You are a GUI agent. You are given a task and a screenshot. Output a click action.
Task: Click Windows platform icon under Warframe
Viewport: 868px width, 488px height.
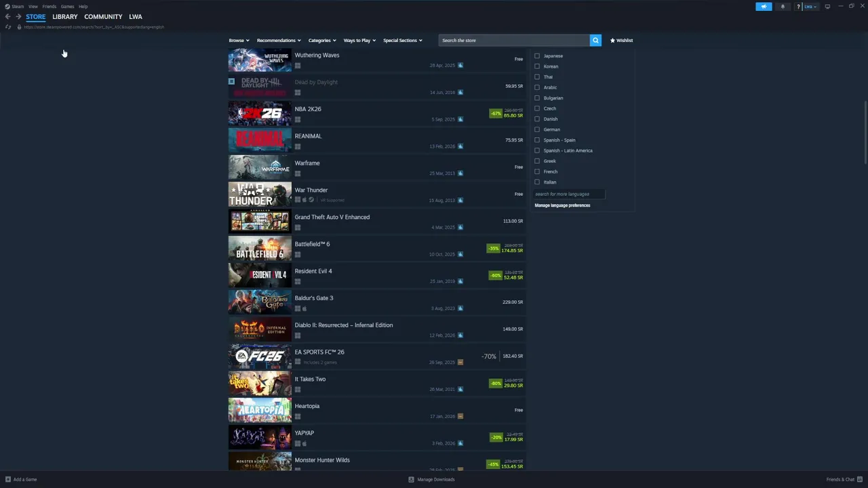click(298, 174)
